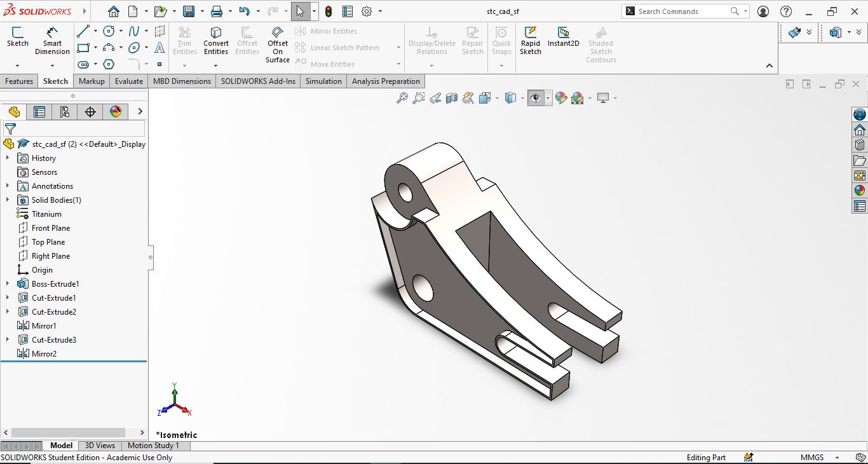Viewport: 868px width, 464px height.
Task: Create a new document with New icon
Action: point(133,11)
